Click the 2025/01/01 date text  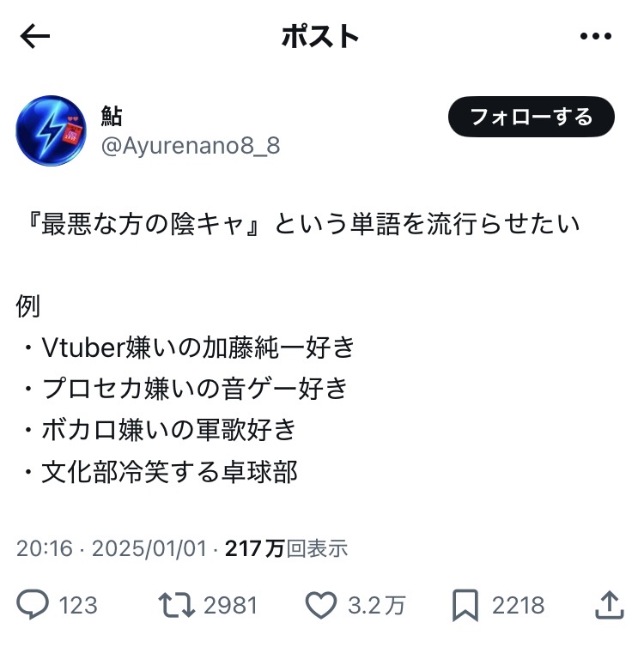click(149, 548)
